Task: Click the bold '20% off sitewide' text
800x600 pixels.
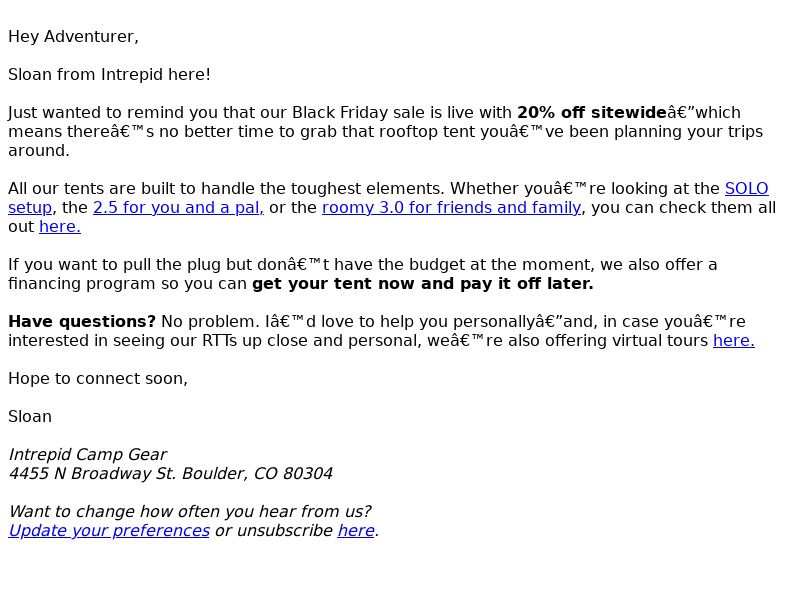Action: point(592,112)
